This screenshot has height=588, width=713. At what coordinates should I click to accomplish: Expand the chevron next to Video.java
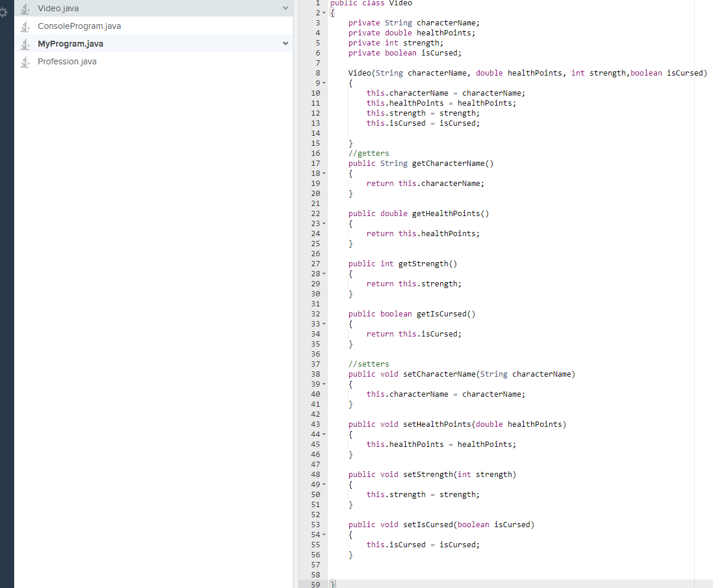click(286, 8)
